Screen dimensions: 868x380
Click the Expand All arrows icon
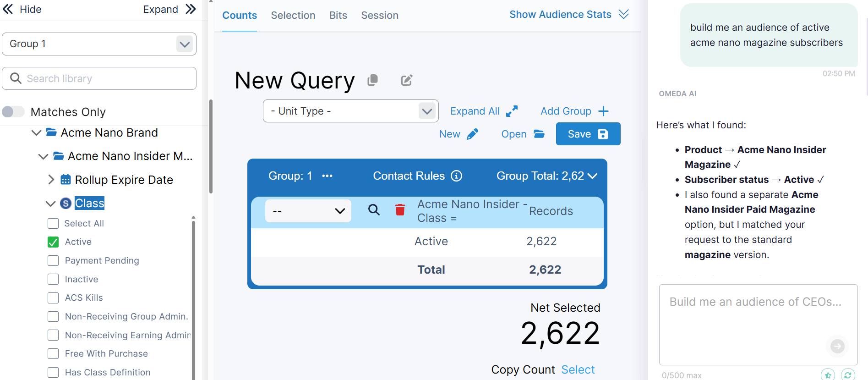pyautogui.click(x=512, y=111)
